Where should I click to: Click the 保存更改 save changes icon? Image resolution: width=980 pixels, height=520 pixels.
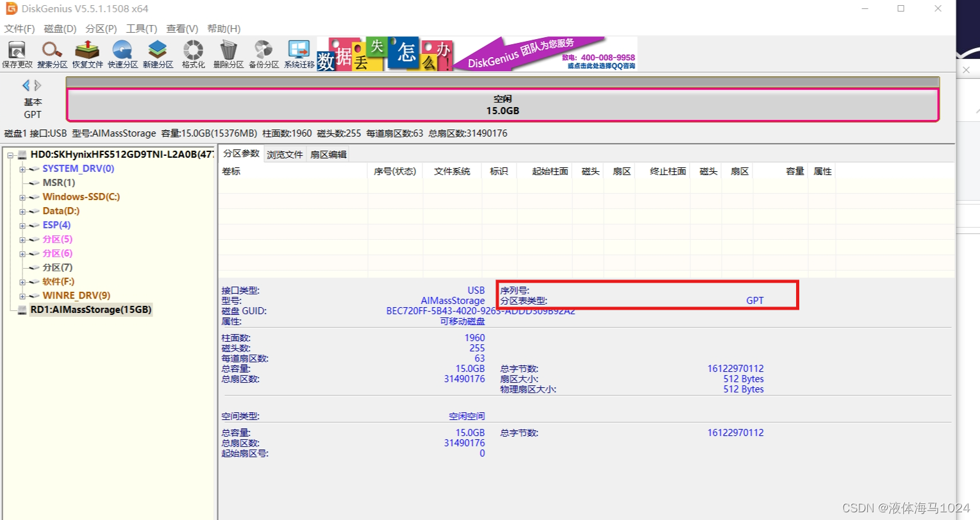tap(17, 54)
